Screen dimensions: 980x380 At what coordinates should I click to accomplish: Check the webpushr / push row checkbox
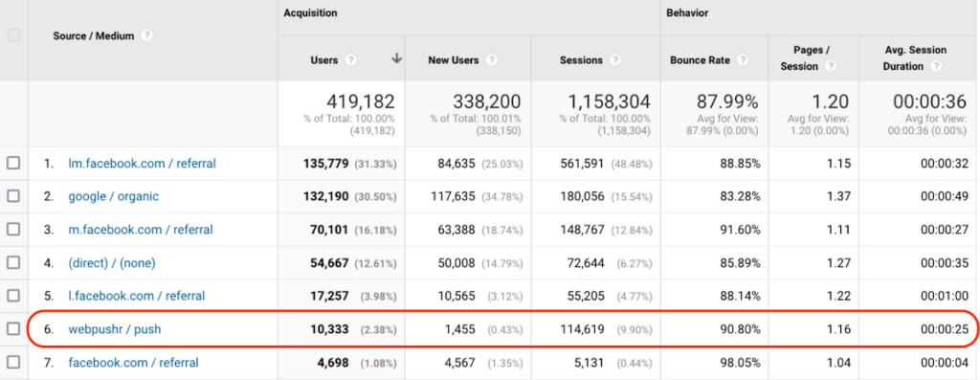pos(13,328)
